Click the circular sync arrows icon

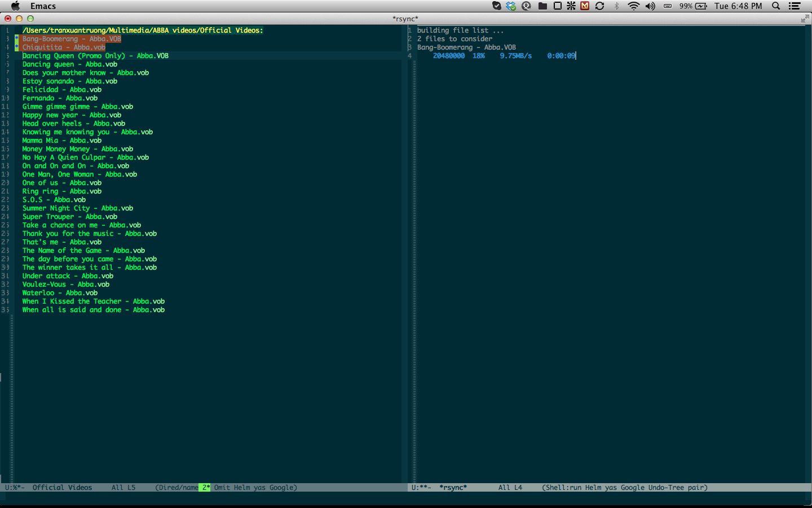pyautogui.click(x=600, y=6)
